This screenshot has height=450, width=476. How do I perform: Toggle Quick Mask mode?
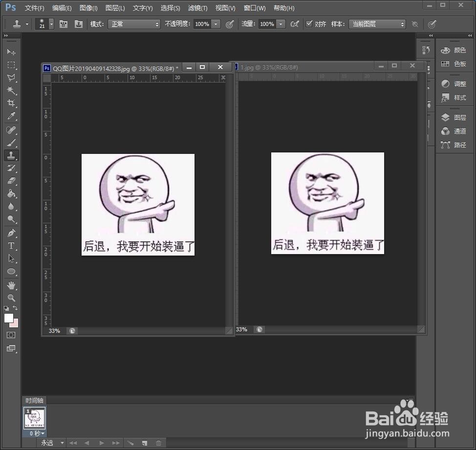11,335
